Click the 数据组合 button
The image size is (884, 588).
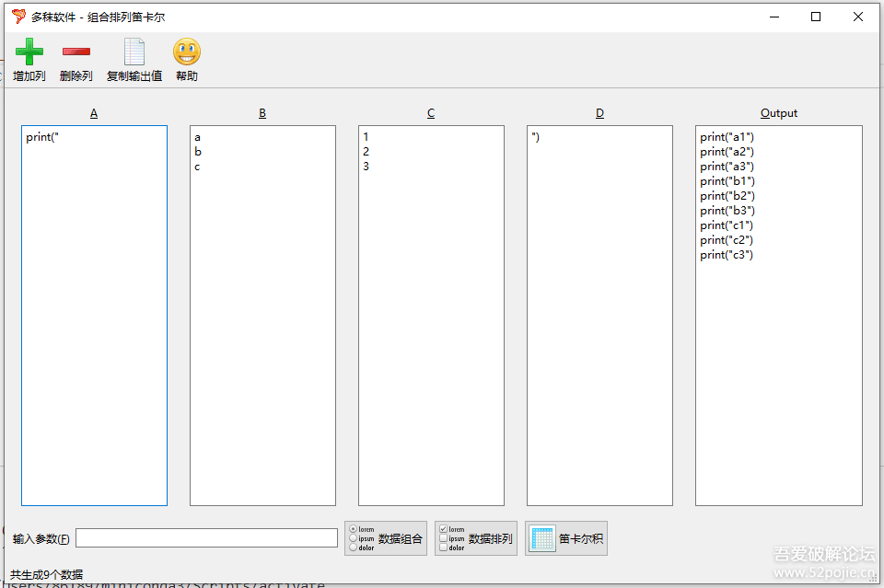386,538
